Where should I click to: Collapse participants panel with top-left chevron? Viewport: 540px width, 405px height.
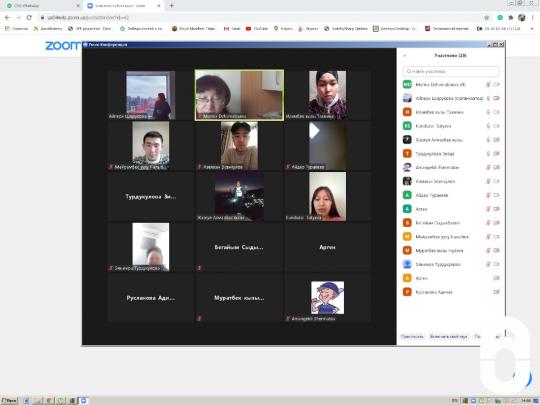tap(405, 55)
